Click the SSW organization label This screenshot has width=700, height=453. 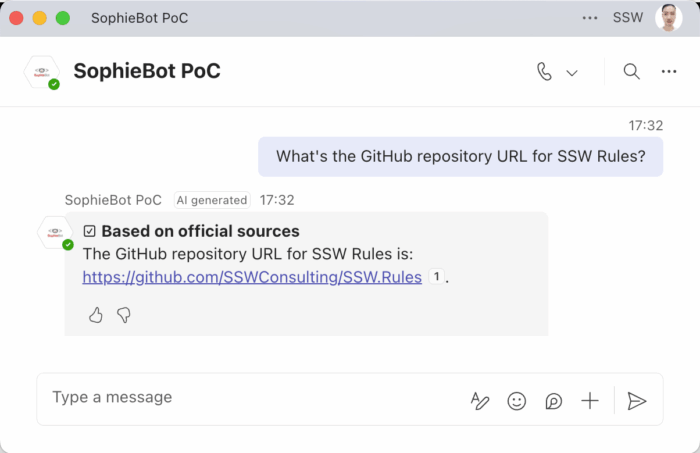point(628,18)
